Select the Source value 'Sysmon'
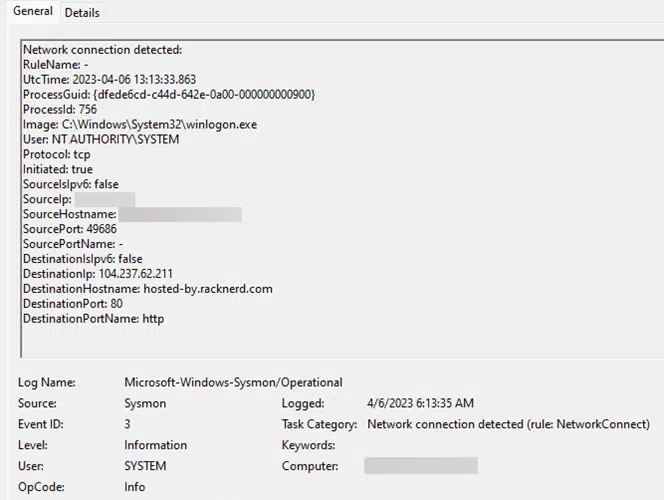The height and width of the screenshot is (500, 664). (x=145, y=403)
